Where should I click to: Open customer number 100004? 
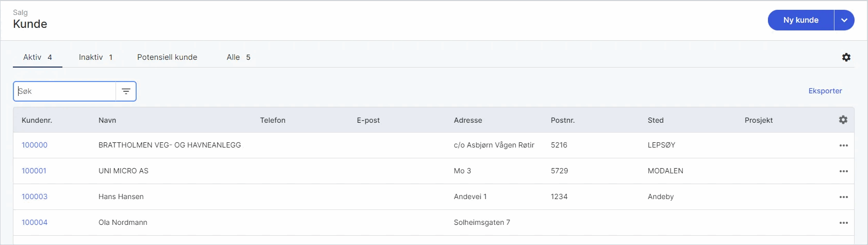click(35, 222)
